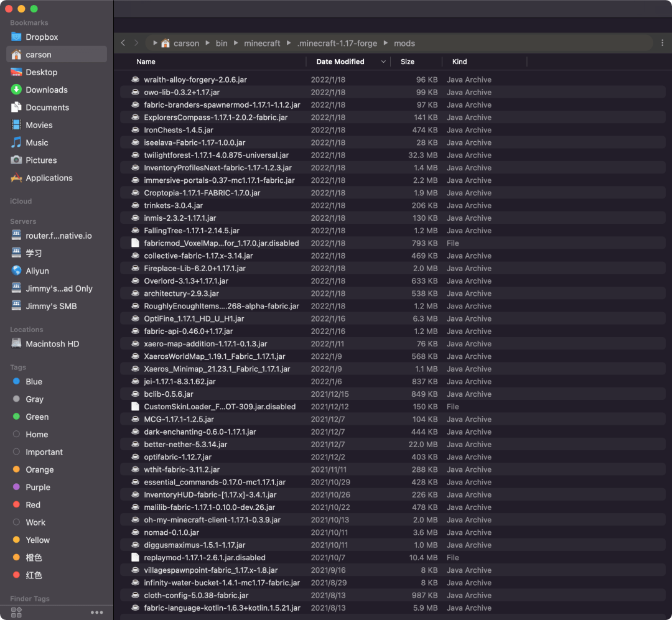Expand the path triangle before carson

coord(155,43)
